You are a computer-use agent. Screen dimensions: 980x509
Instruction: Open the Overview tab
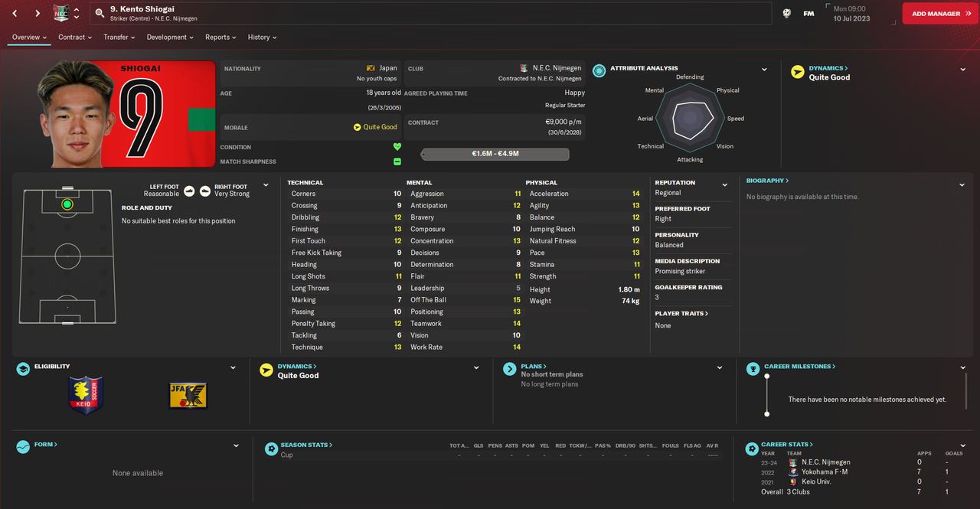[x=29, y=37]
